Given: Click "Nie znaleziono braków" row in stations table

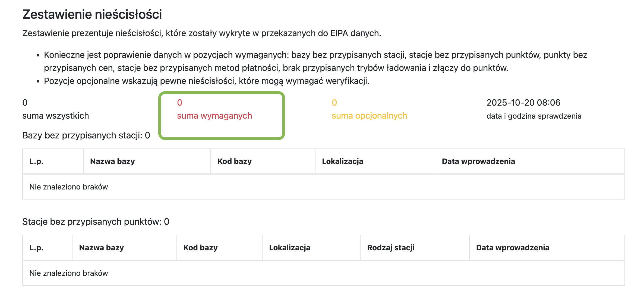Looking at the screenshot, I should pyautogui.click(x=69, y=273).
